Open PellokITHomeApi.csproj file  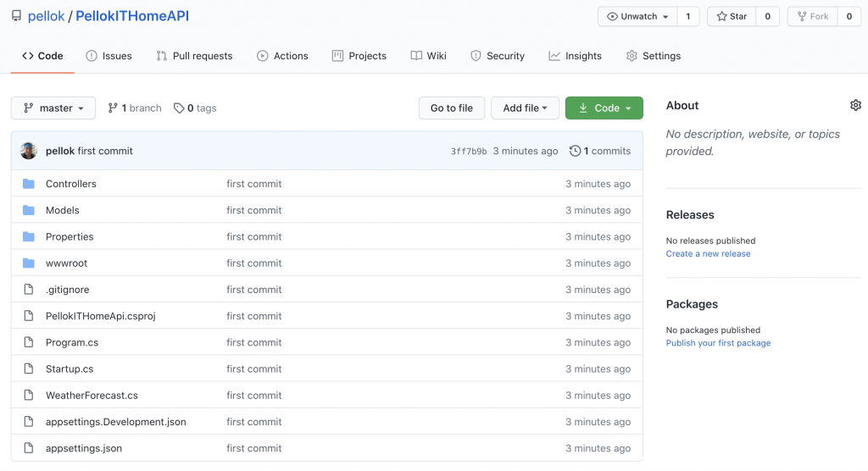tap(101, 316)
